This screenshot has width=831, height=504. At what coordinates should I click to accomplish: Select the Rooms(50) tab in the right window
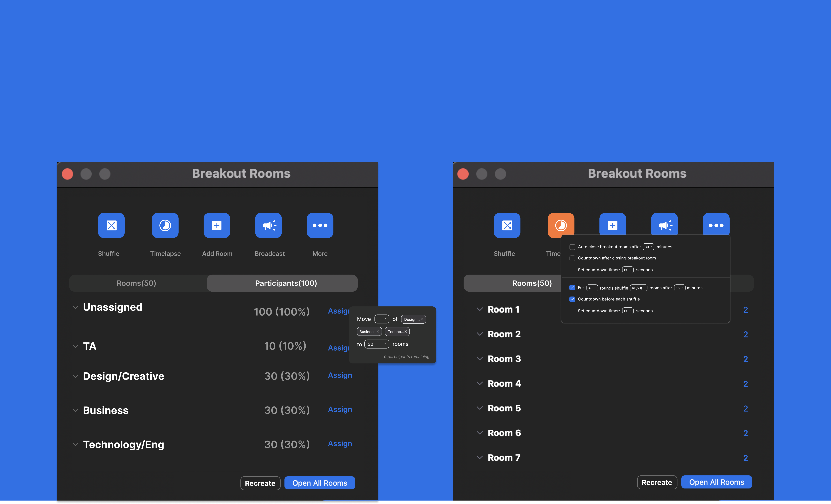pyautogui.click(x=532, y=283)
